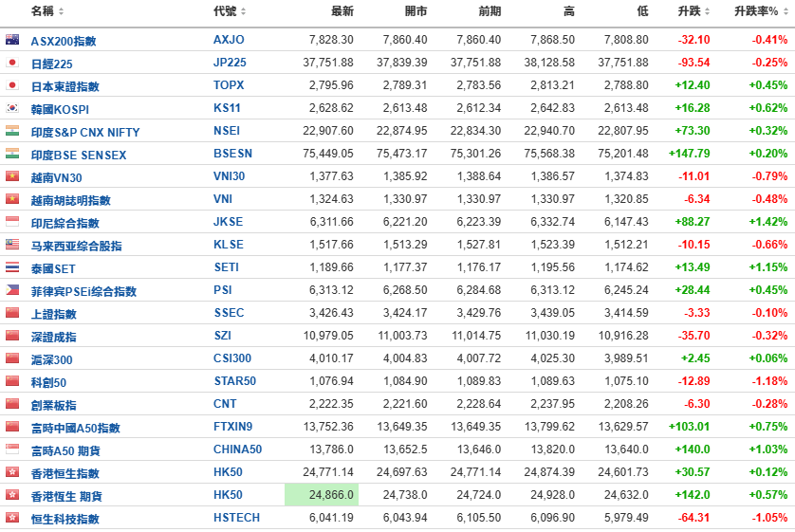Click the FTXIN9 ticker code
This screenshot has height=532, width=795.
click(232, 427)
